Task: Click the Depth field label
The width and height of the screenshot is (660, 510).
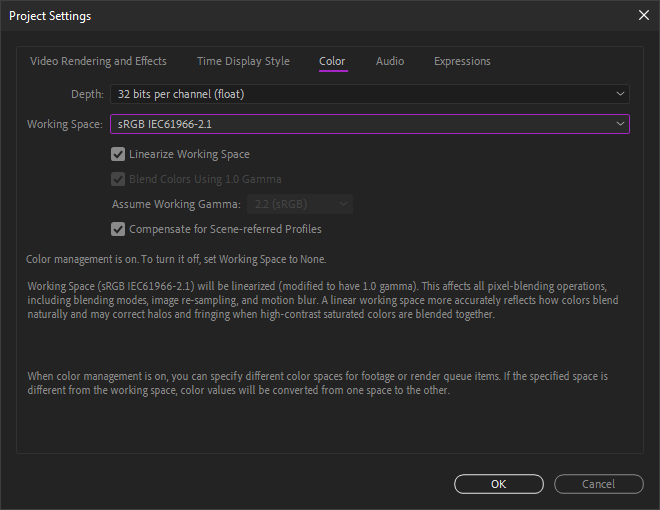Action: tap(86, 94)
